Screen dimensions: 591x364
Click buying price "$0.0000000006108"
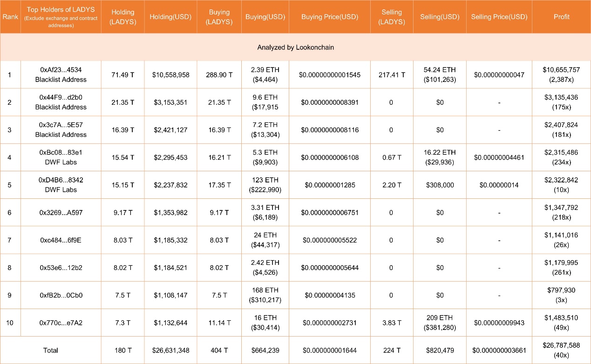330,157
